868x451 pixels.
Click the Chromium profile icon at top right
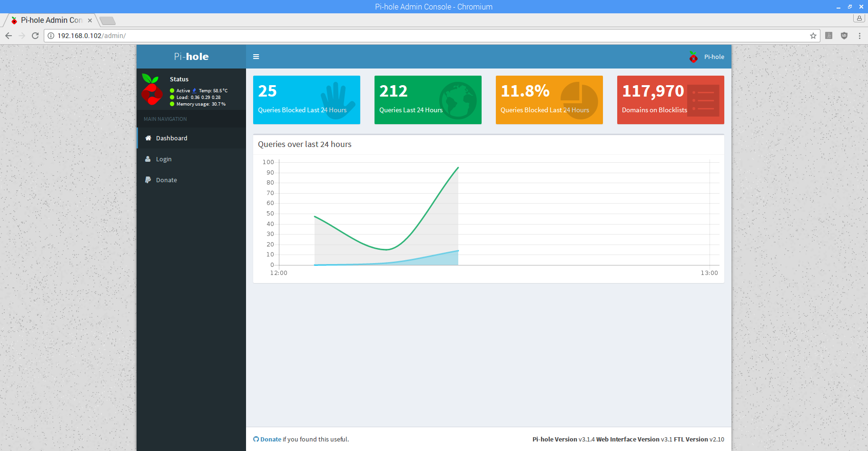point(859,18)
